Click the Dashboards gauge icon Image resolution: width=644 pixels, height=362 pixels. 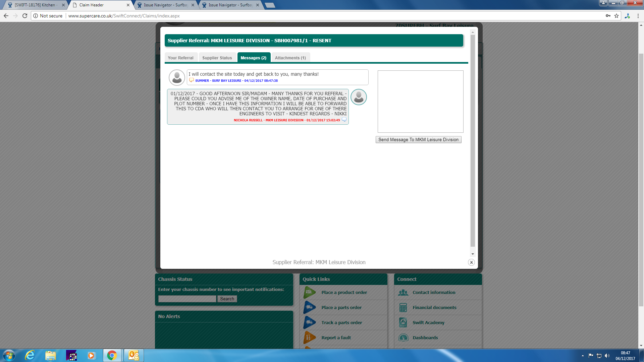pos(403,338)
